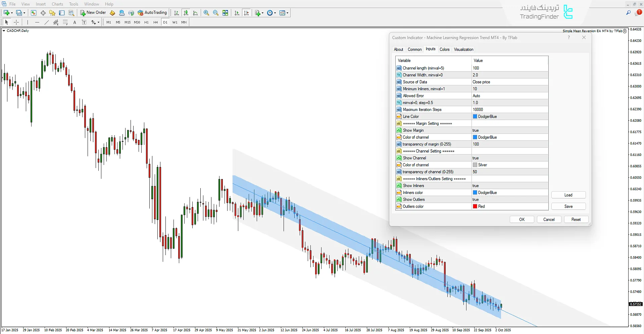
Task: Save the indicator input settings
Action: pos(568,206)
